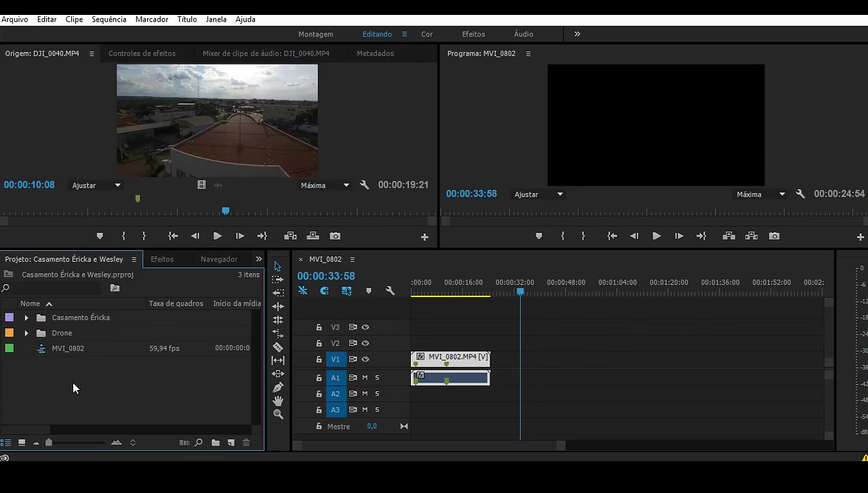The height and width of the screenshot is (493, 868).
Task: Select the Hand tool
Action: click(277, 401)
